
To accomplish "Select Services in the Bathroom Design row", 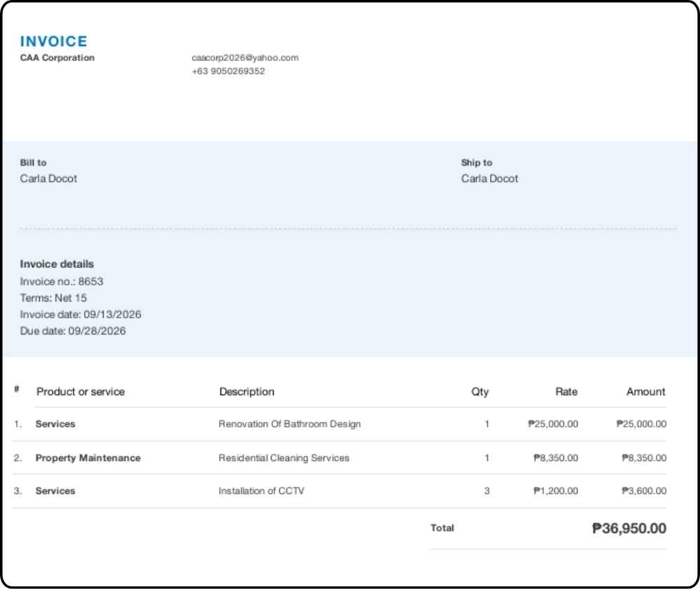I will (55, 424).
